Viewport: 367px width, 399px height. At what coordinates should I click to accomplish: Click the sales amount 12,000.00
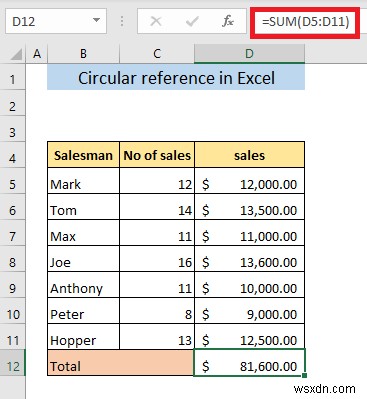pos(249,181)
